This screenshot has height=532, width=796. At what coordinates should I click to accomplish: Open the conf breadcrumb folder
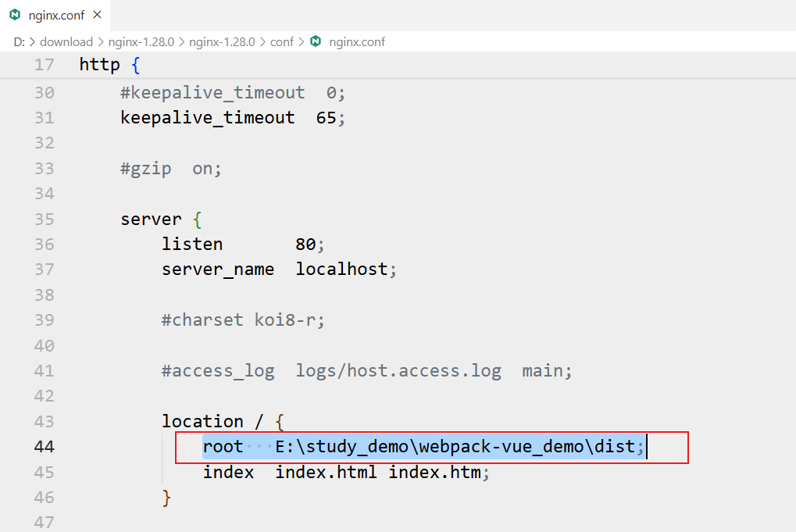tap(282, 41)
